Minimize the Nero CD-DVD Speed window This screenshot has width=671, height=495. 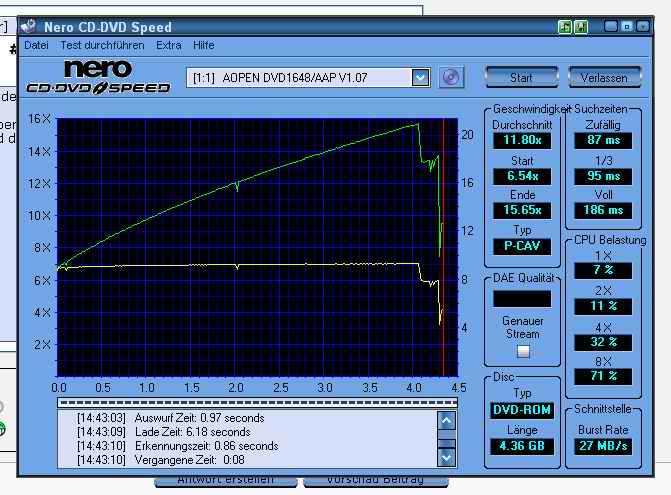point(611,27)
